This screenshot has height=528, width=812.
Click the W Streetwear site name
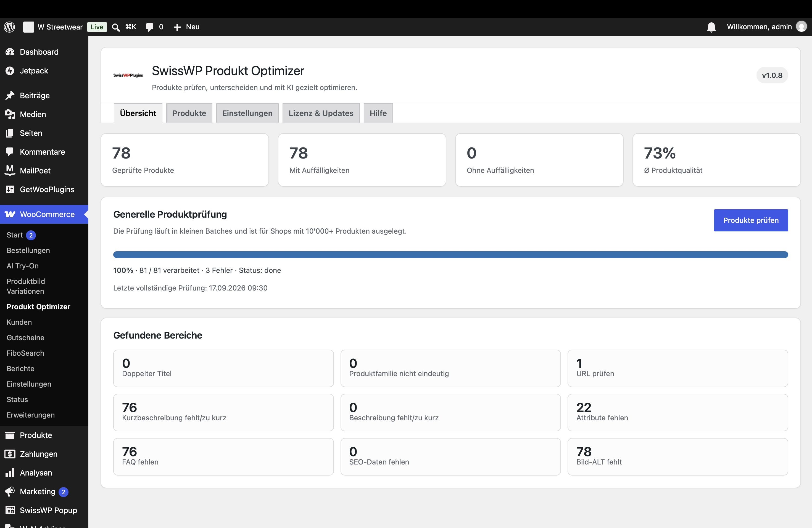60,27
